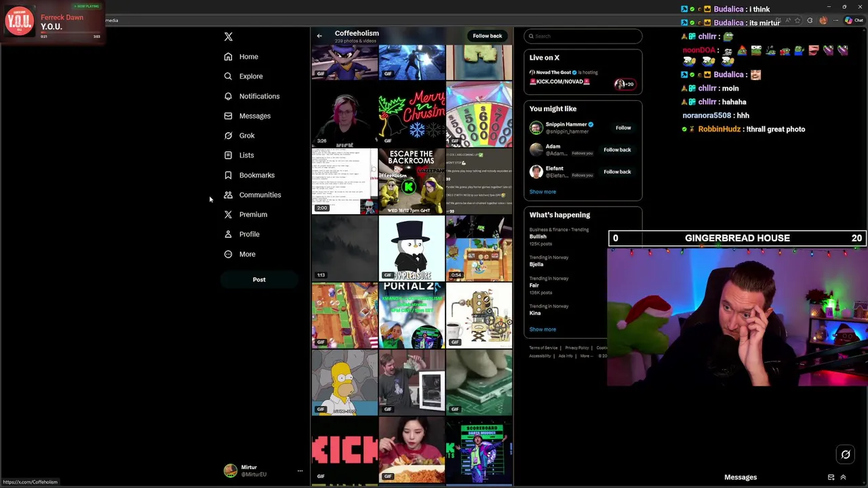Open the Explore menu item label

(x=251, y=77)
